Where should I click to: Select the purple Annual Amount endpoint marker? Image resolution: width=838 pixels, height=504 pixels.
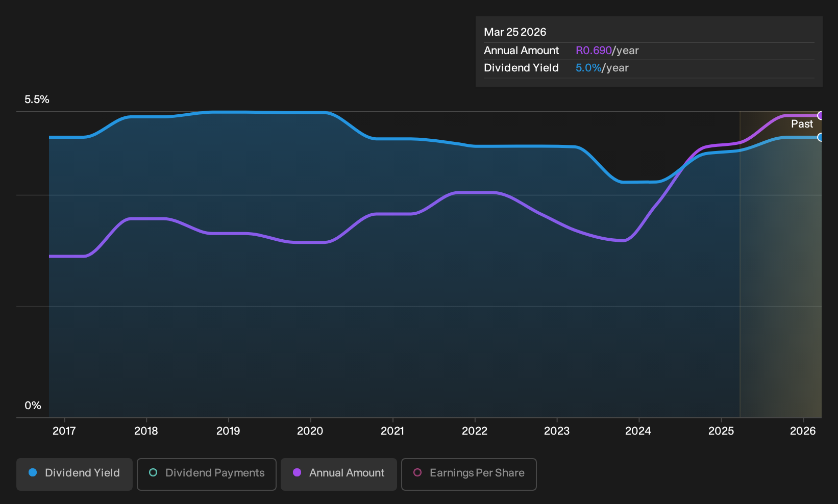point(821,116)
